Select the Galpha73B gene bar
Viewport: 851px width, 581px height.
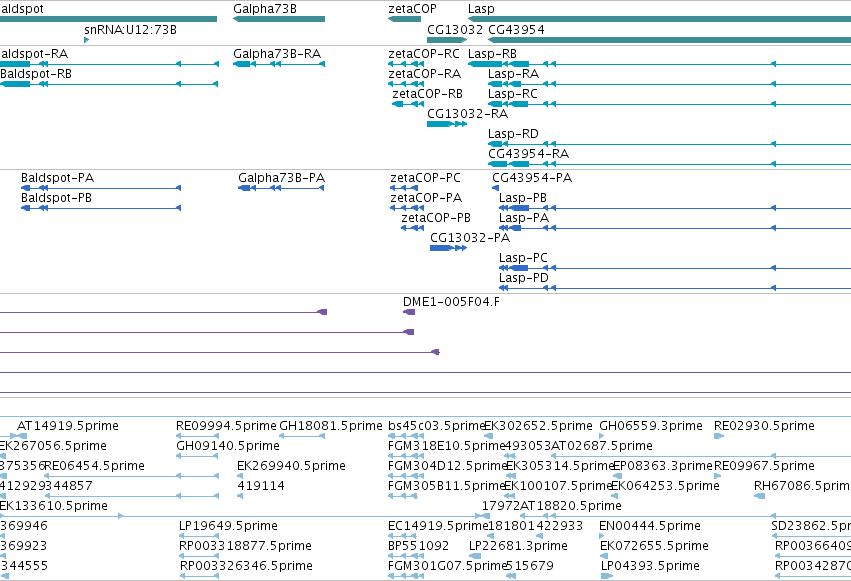point(279,19)
